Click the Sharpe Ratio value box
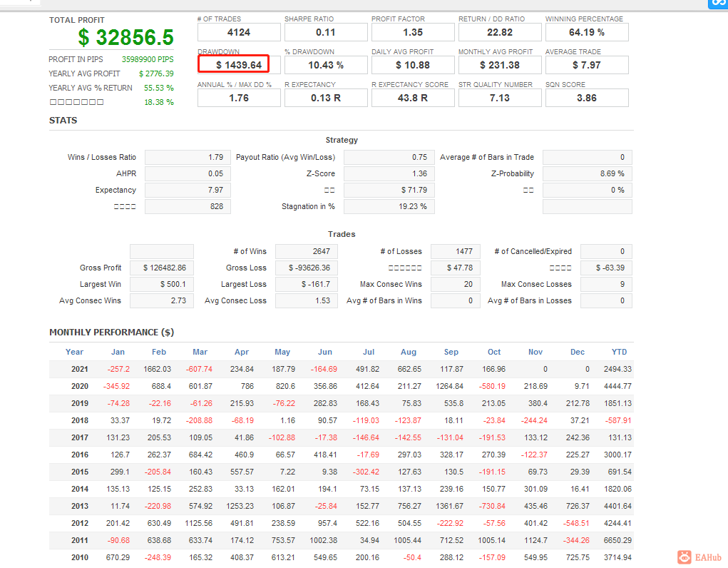This screenshot has width=728, height=568. pos(326,32)
